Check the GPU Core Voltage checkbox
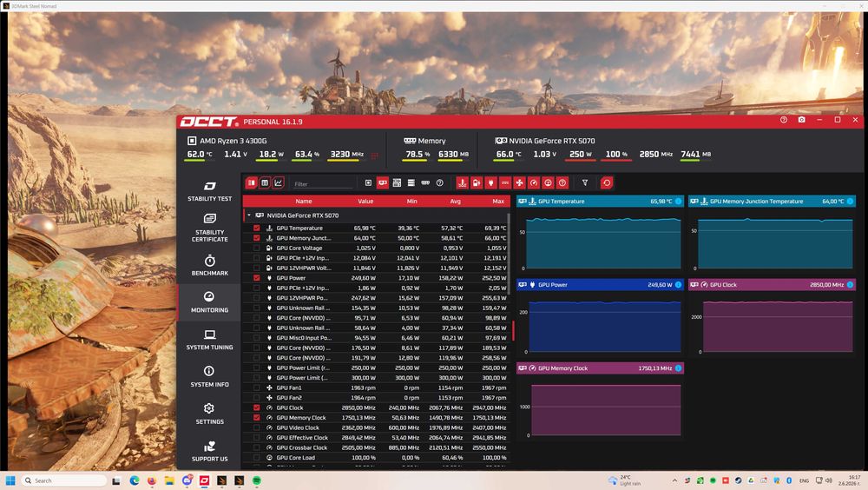868x490 pixels. pyautogui.click(x=256, y=248)
